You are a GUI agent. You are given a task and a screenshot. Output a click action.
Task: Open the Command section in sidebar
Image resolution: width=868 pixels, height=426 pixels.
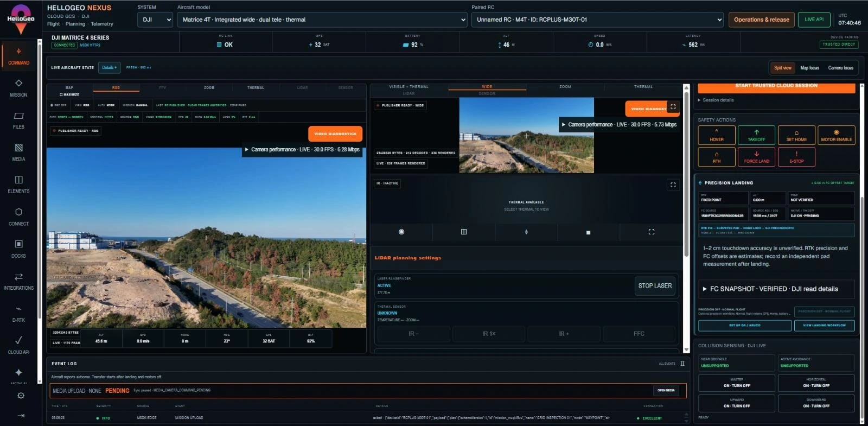coord(18,56)
